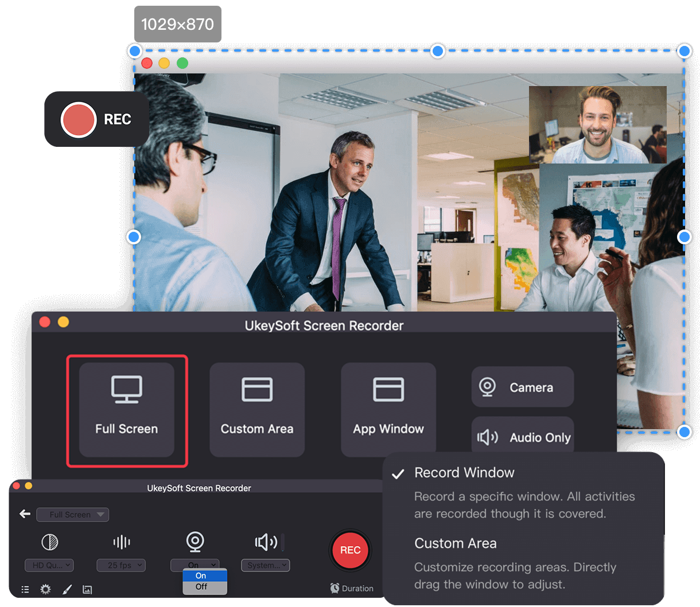This screenshot has width=700, height=607.
Task: Open the 25 fps dropdown
Action: [x=121, y=565]
